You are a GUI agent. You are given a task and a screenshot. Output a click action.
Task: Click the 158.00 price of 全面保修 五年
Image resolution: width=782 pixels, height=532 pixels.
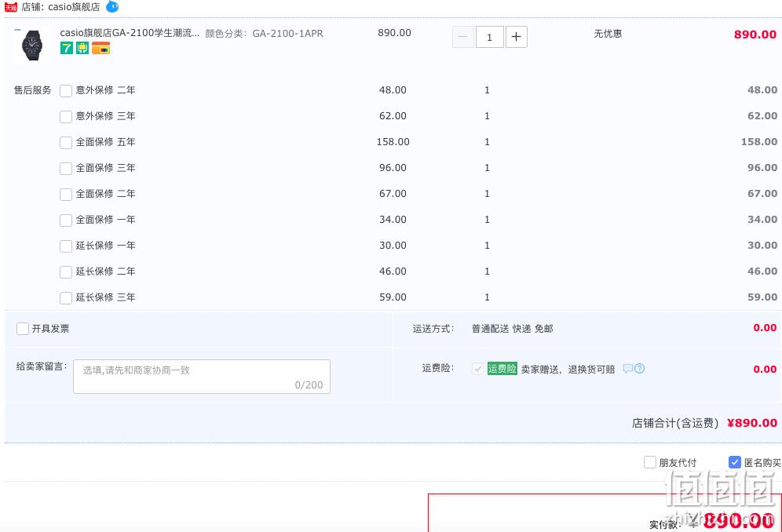(x=393, y=141)
